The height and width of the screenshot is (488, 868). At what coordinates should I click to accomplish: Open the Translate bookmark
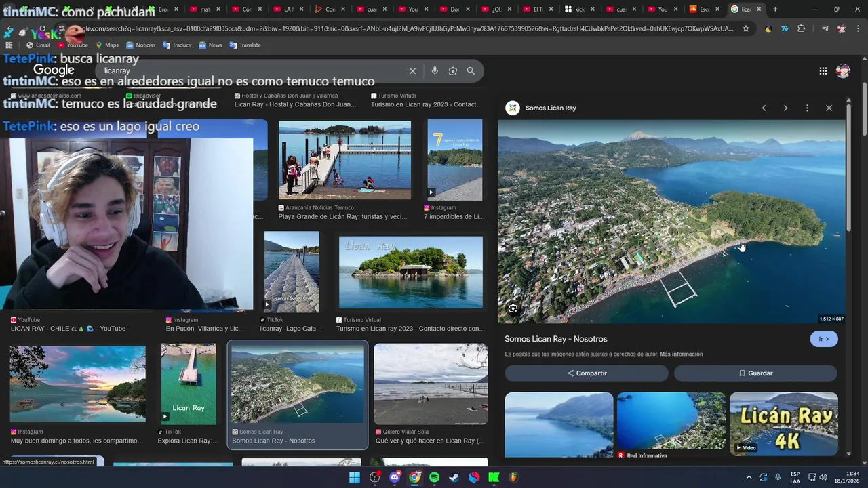click(x=245, y=45)
